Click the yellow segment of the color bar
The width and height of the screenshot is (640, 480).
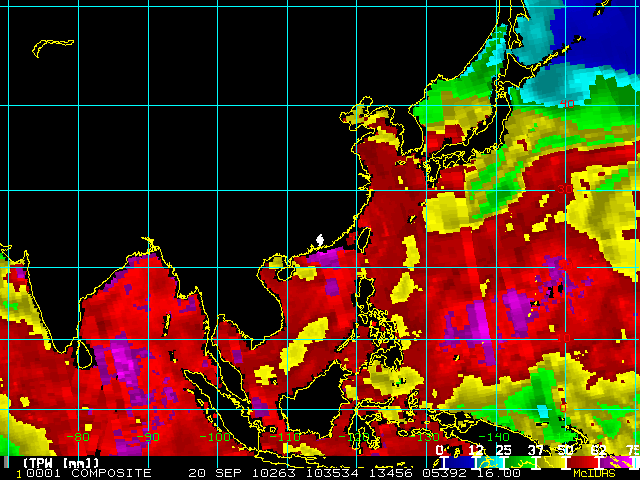pos(550,462)
